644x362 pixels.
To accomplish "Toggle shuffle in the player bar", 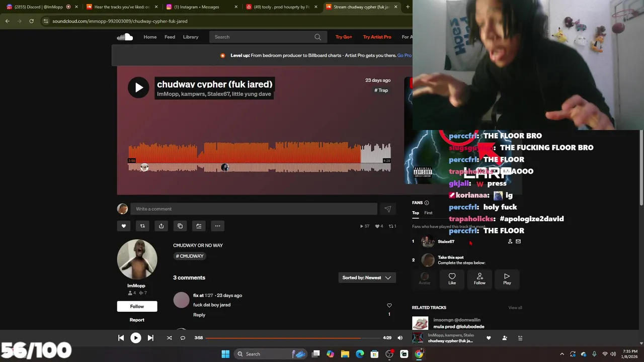I will point(169,338).
